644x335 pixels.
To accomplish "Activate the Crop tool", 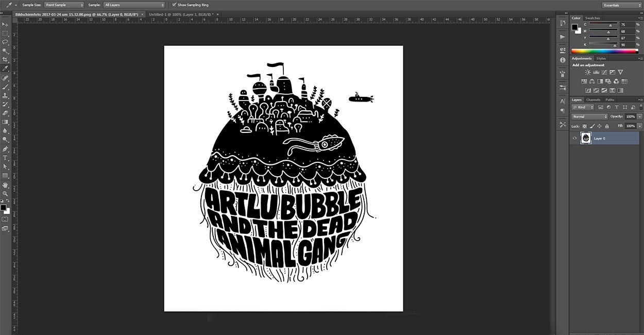I will point(5,59).
